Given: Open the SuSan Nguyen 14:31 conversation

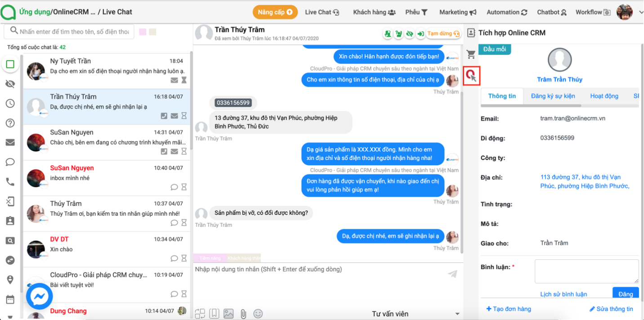Looking at the screenshot, I should coord(106,141).
